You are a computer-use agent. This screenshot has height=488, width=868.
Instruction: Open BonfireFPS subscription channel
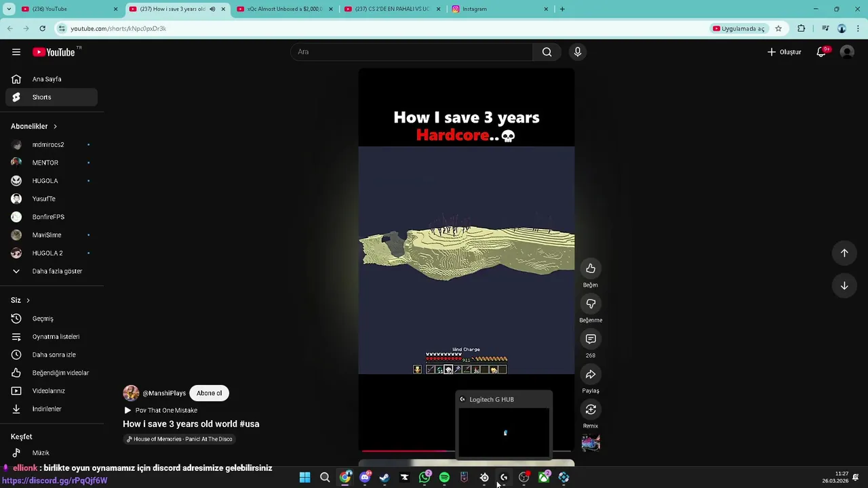coord(52,217)
